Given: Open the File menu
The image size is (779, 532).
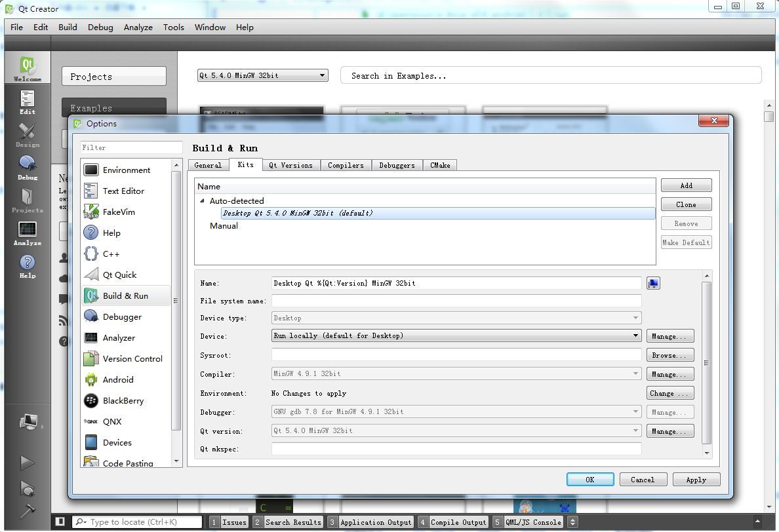Looking at the screenshot, I should 16,28.
